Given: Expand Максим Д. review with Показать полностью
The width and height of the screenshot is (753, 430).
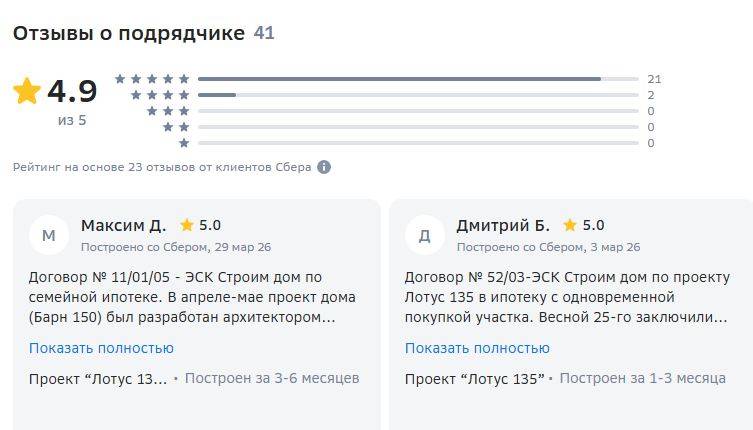Looking at the screenshot, I should click(101, 348).
